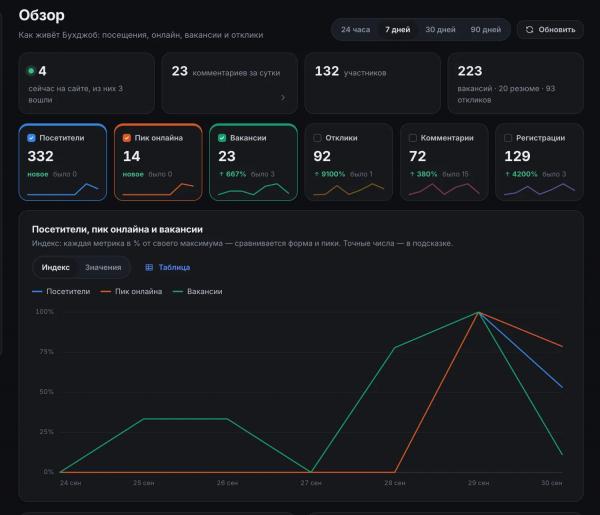This screenshot has height=515, width=600.
Task: Click the 100% label on chart axis
Action: coord(45,312)
